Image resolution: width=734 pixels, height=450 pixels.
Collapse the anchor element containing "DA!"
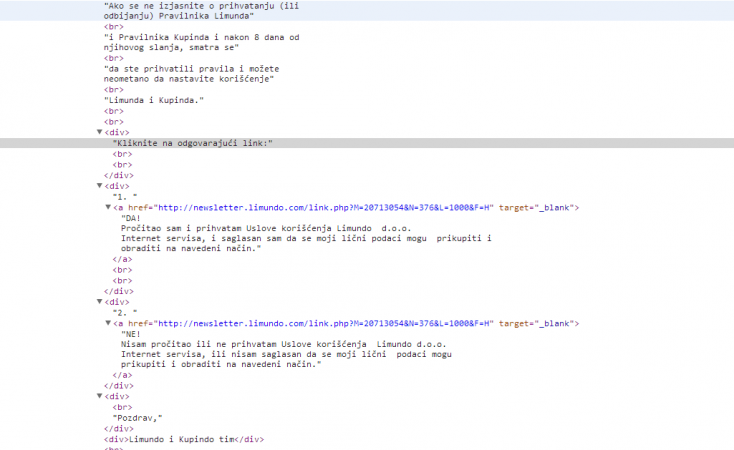click(x=108, y=207)
